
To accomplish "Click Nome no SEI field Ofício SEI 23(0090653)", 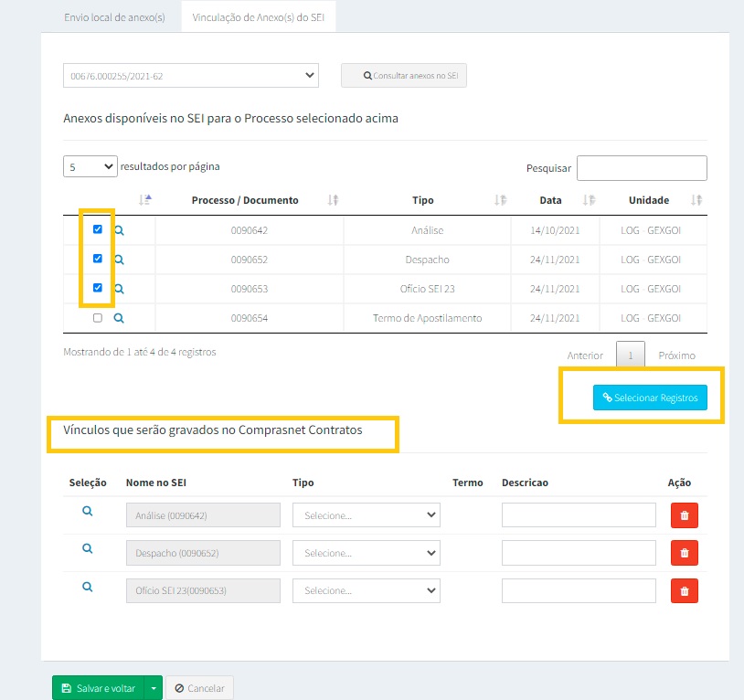I will [203, 591].
